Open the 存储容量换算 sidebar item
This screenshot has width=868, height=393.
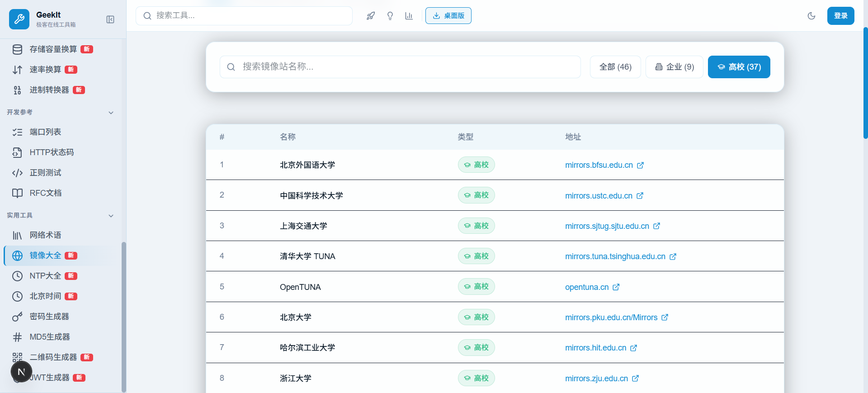point(61,49)
